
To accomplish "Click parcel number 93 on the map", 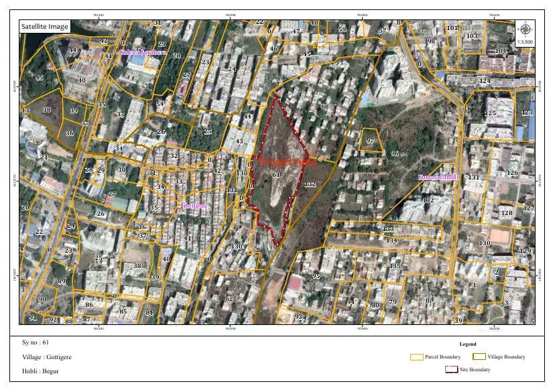I will 298,317.
